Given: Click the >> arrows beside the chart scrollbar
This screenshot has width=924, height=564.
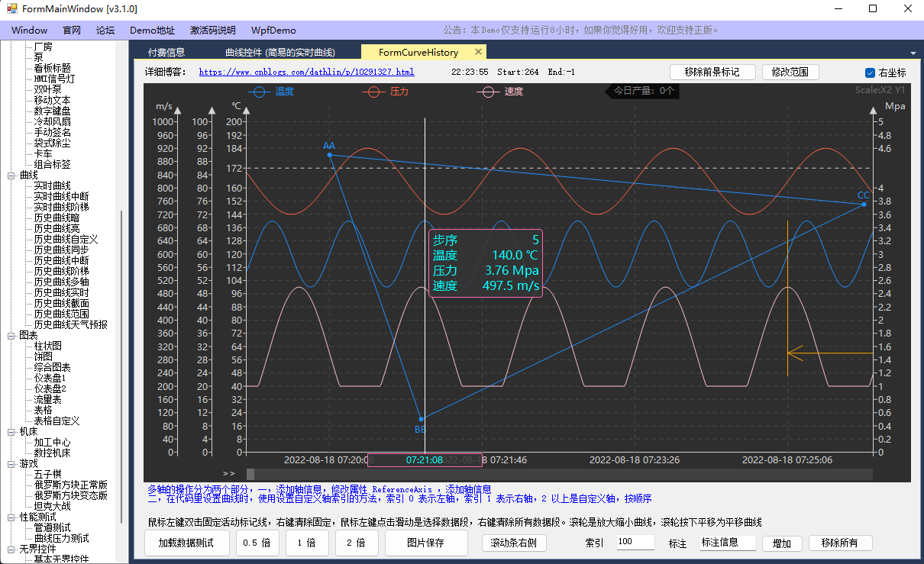Looking at the screenshot, I should pos(229,474).
